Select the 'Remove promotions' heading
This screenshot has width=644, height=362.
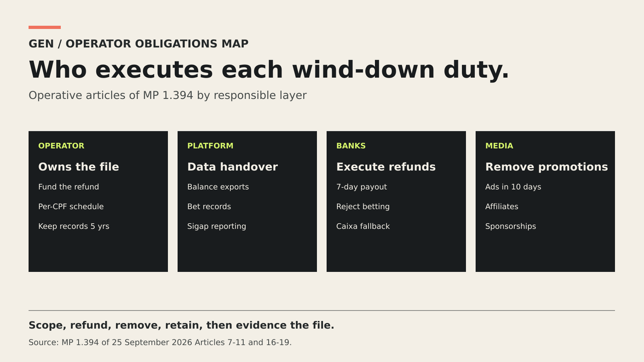click(x=546, y=167)
